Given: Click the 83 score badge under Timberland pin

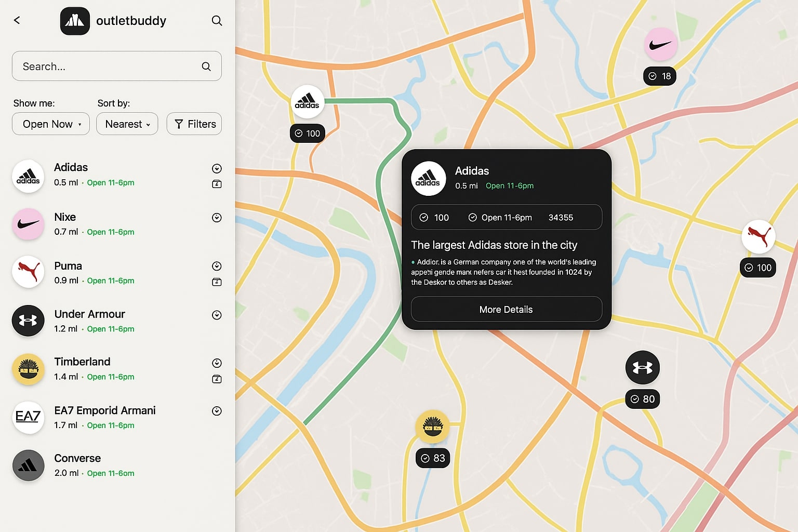Looking at the screenshot, I should (x=433, y=458).
